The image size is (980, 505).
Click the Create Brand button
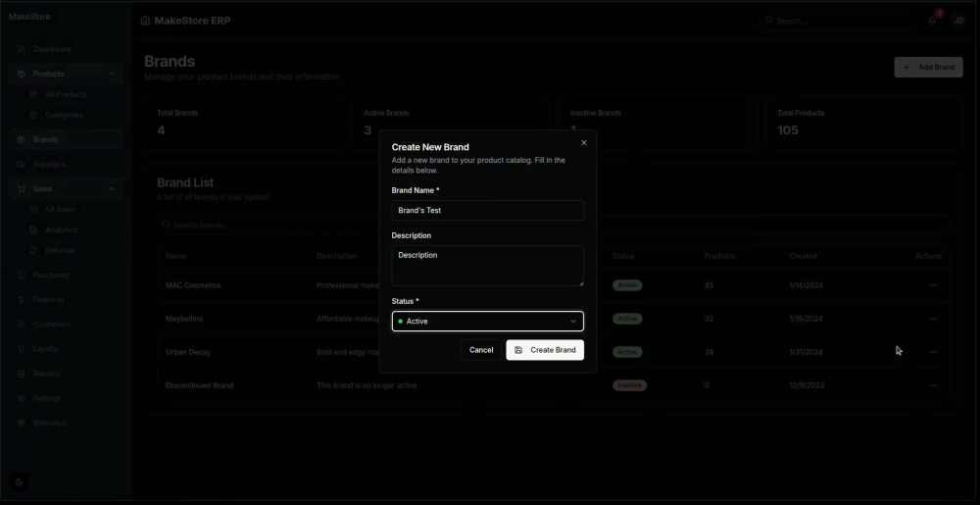click(x=545, y=350)
